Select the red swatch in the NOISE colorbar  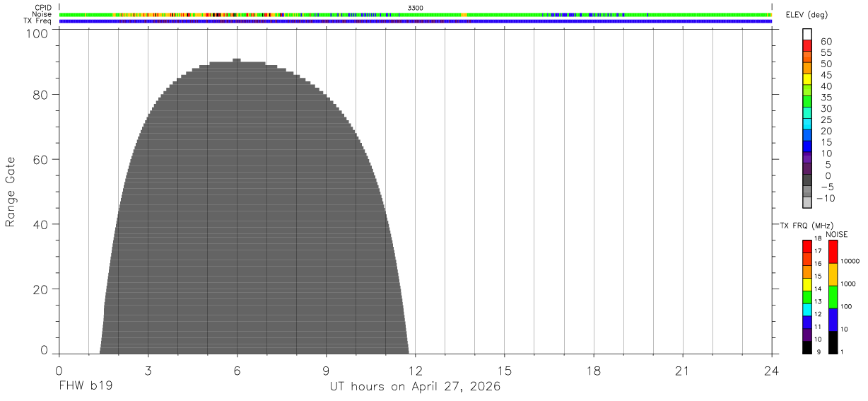pos(833,252)
